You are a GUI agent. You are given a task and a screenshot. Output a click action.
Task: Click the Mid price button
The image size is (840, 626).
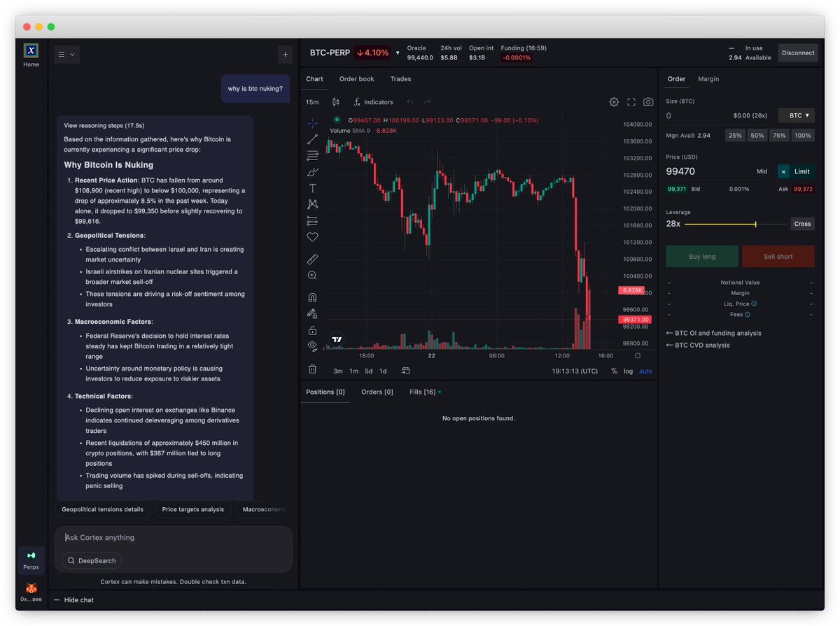(x=762, y=171)
